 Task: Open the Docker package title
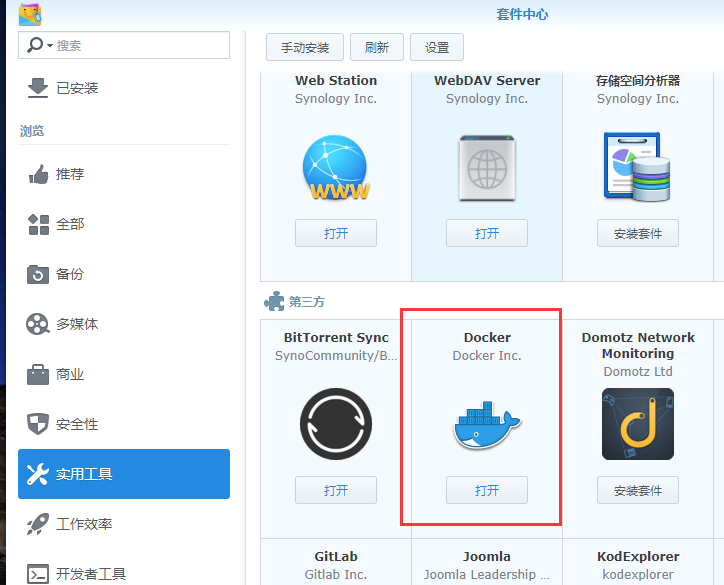pos(487,338)
